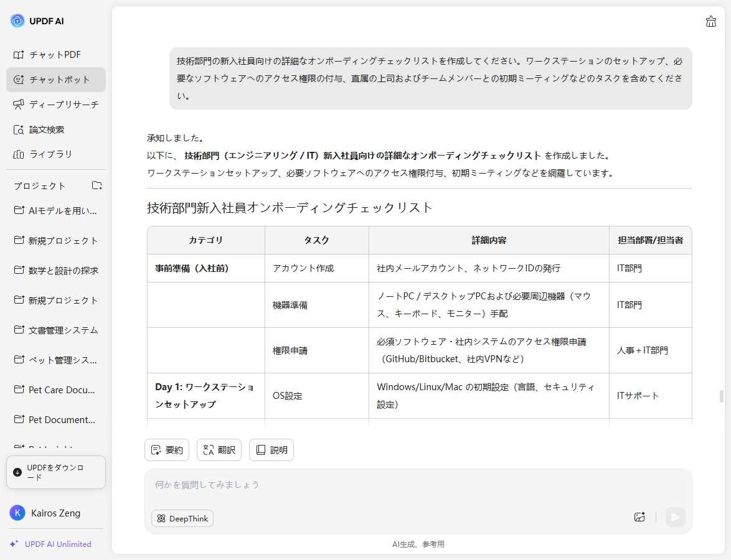
Task: Click the タスク column header
Action: pos(316,240)
